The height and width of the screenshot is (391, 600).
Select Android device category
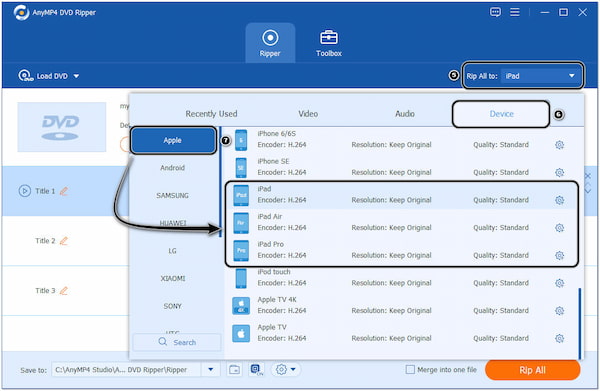point(173,168)
